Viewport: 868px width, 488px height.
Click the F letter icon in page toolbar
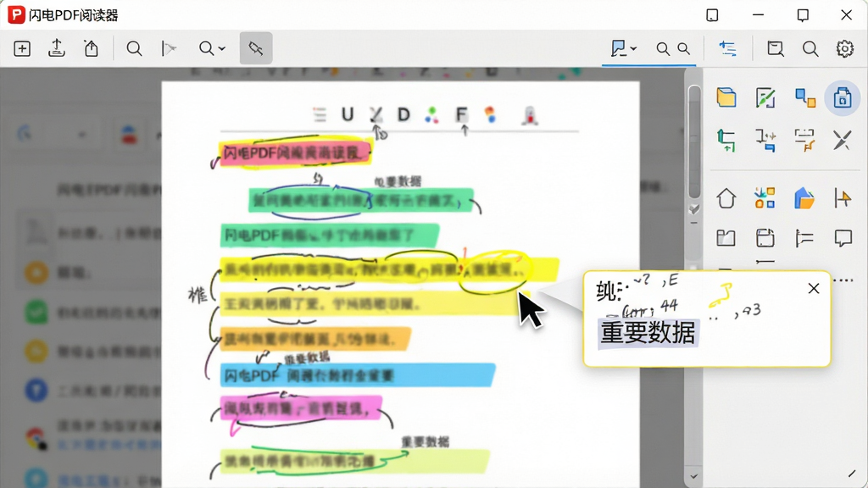(x=461, y=114)
